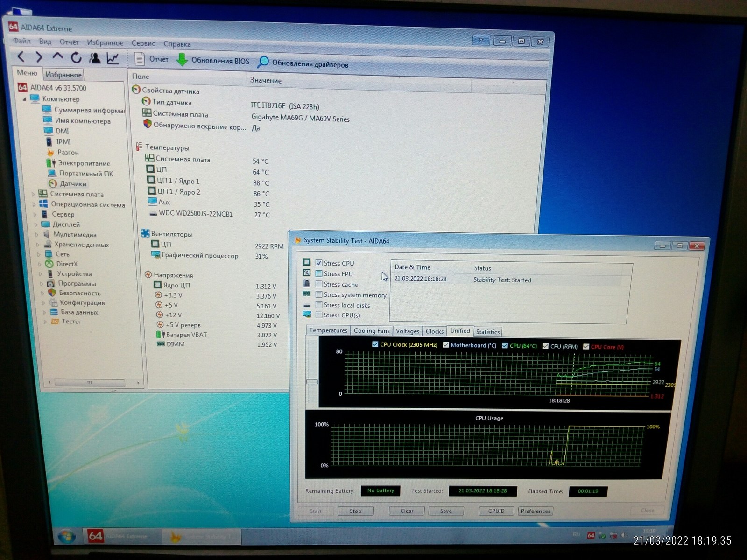
Task: Uncheck the Stress CPU checkbox
Action: 319,263
